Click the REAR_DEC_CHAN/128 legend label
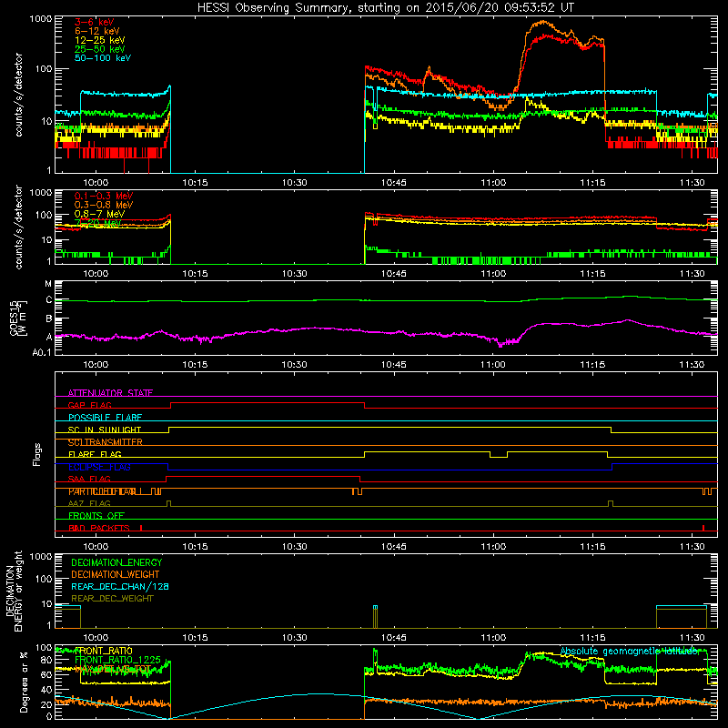 click(x=120, y=586)
